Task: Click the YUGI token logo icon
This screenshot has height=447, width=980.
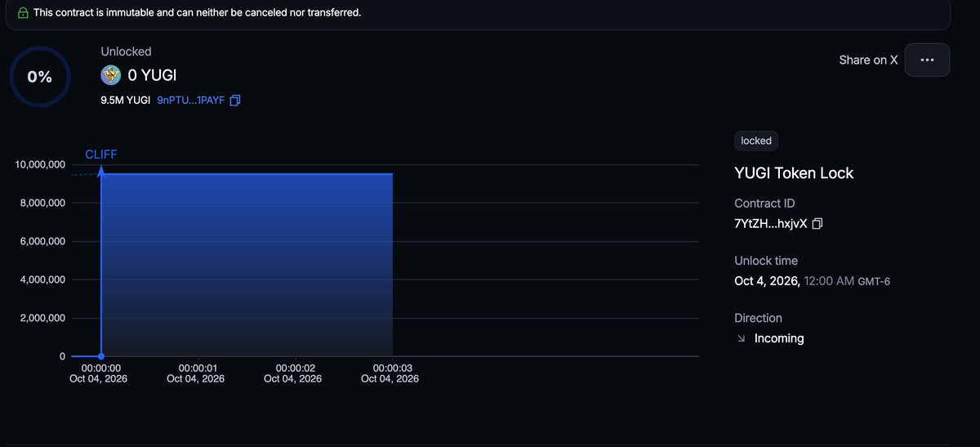Action: [111, 75]
